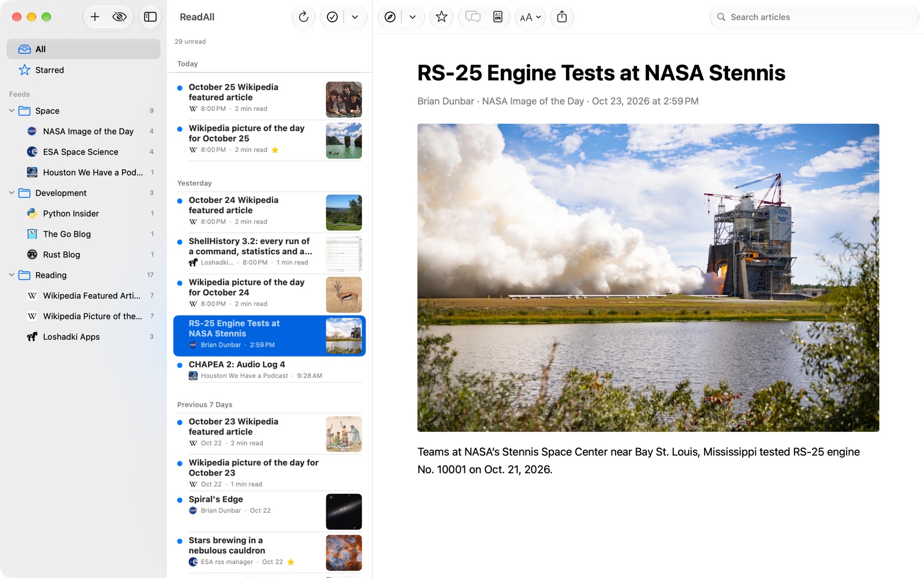Open Wikipedia Featured Articles feed
Screen dimensions: 924x578
pyautogui.click(x=83, y=295)
